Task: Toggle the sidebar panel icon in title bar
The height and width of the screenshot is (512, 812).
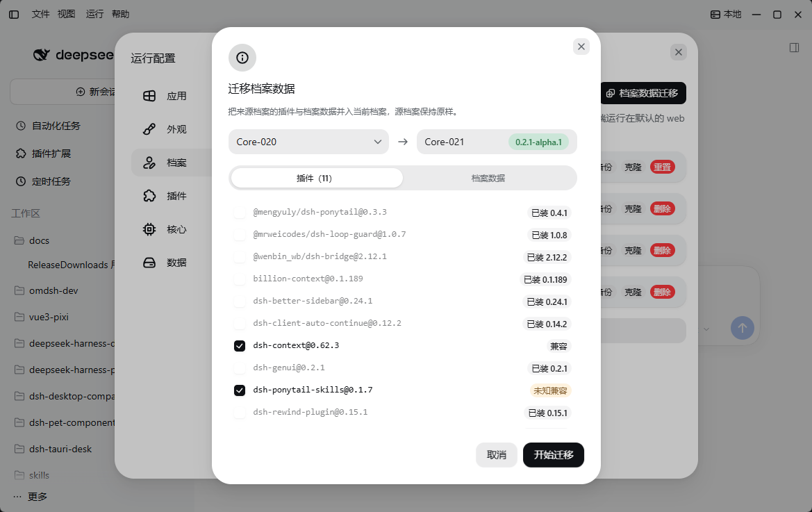Action: tap(14, 15)
